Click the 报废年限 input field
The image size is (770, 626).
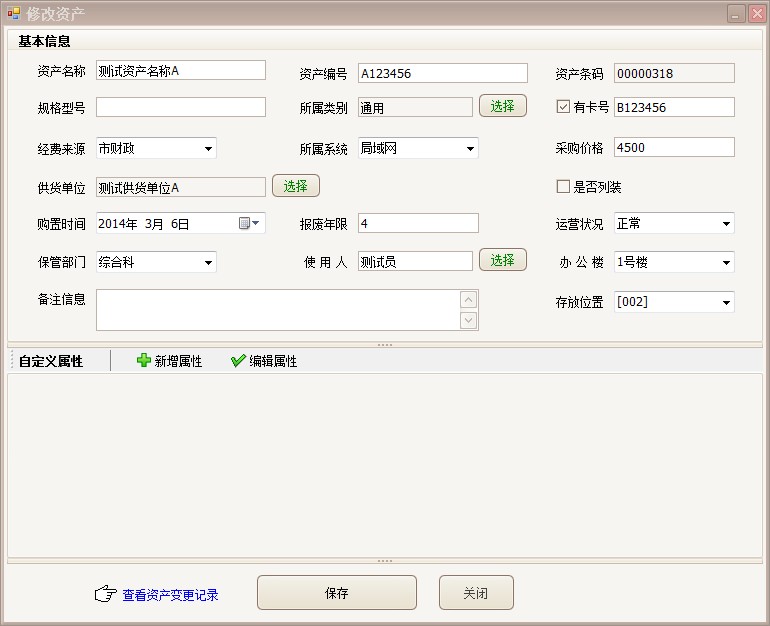click(x=418, y=223)
